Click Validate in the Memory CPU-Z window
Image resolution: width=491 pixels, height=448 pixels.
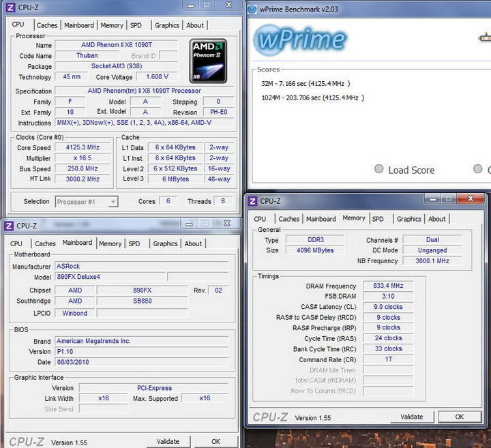(412, 417)
